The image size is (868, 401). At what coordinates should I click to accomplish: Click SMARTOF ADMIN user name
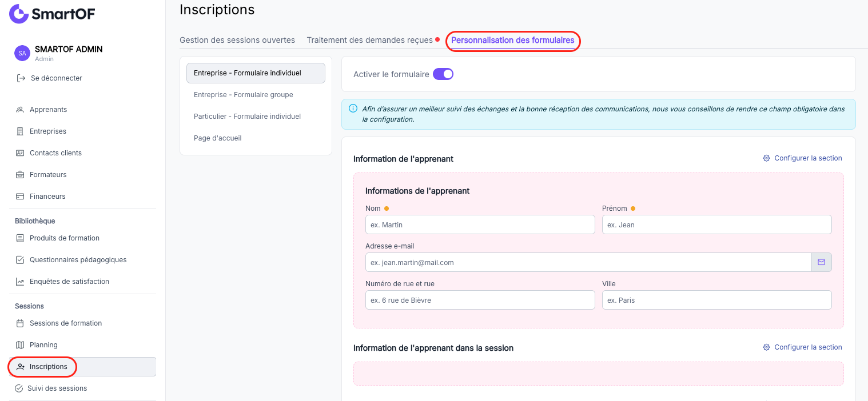69,49
